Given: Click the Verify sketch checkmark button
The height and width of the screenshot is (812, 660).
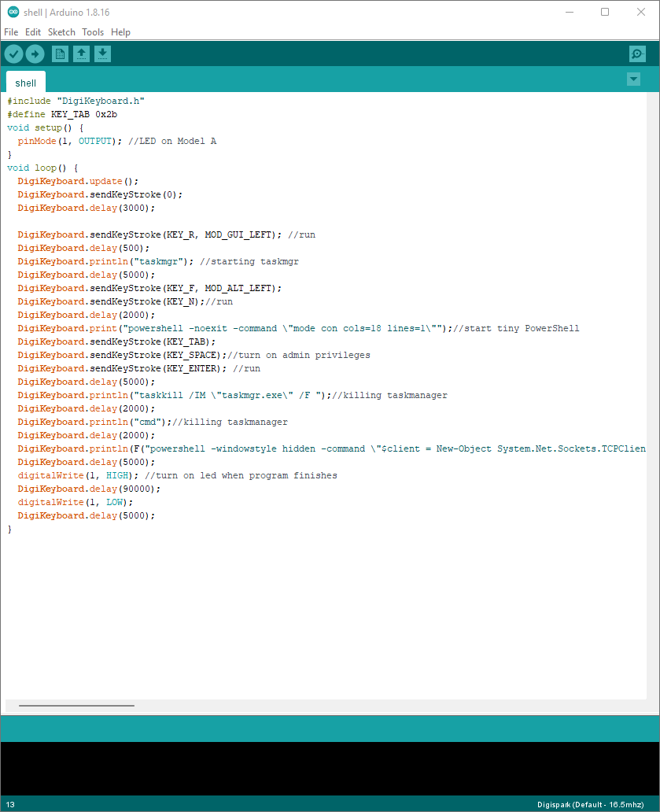Looking at the screenshot, I should point(14,54).
